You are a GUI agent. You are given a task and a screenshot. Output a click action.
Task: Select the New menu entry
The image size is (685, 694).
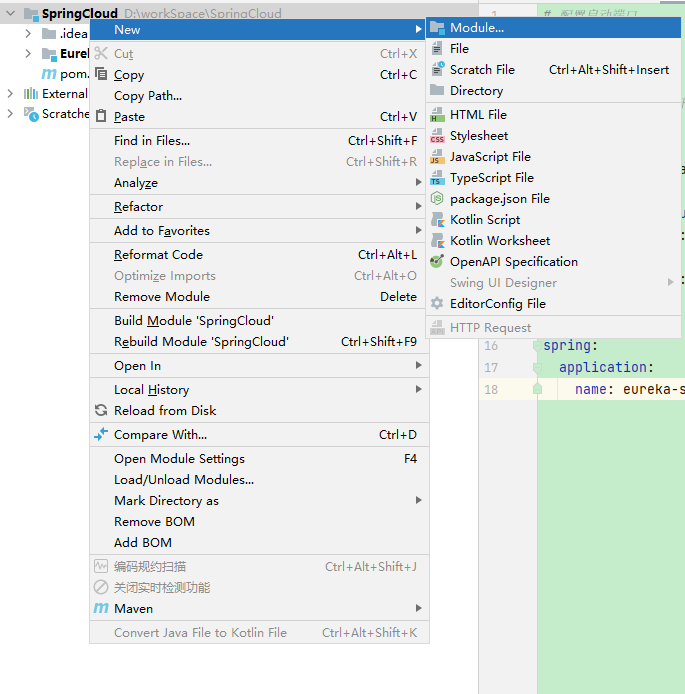point(259,30)
